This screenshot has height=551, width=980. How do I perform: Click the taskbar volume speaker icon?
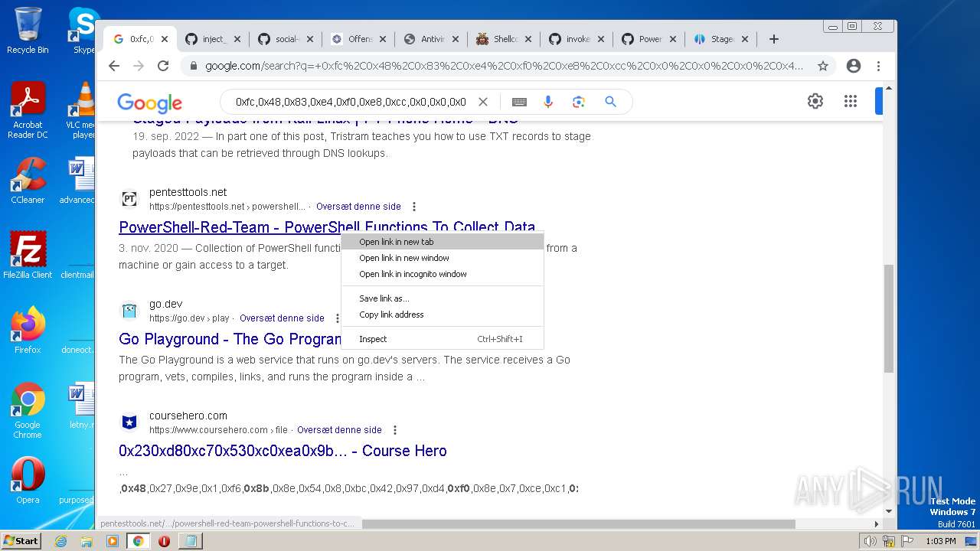870,541
